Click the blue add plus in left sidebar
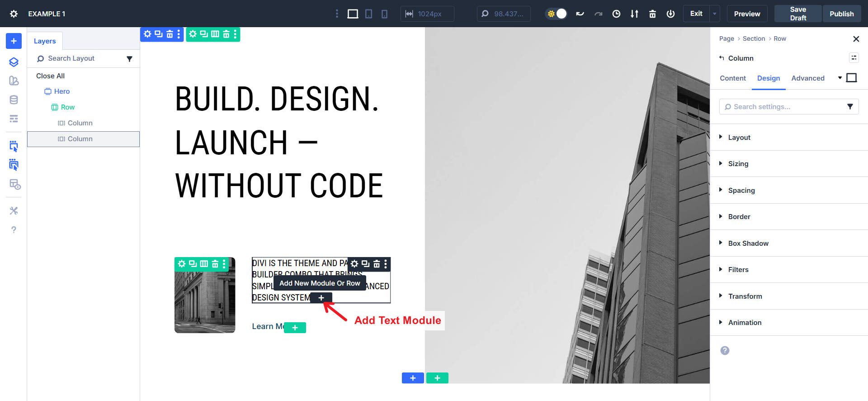Screen dimensions: 868x401 (x=14, y=41)
